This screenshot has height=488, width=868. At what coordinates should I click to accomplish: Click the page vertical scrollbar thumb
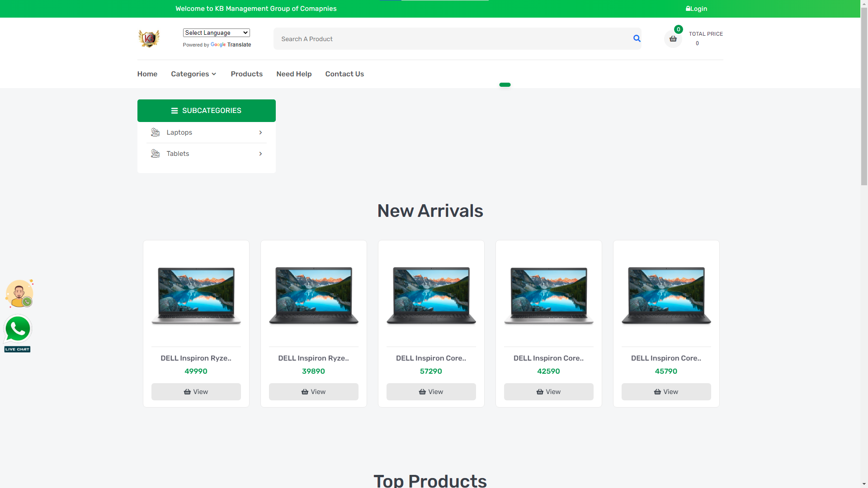point(864,96)
